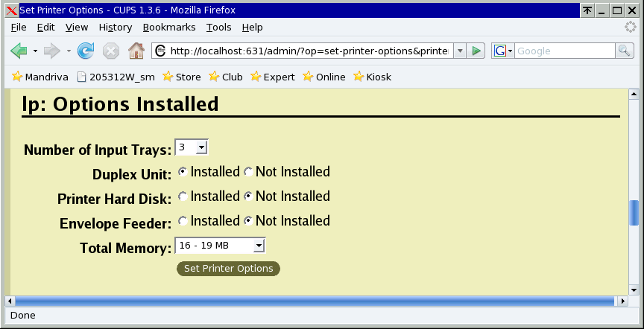The image size is (644, 329).
Task: Select Installed for Duplex Unit
Action: 183,172
